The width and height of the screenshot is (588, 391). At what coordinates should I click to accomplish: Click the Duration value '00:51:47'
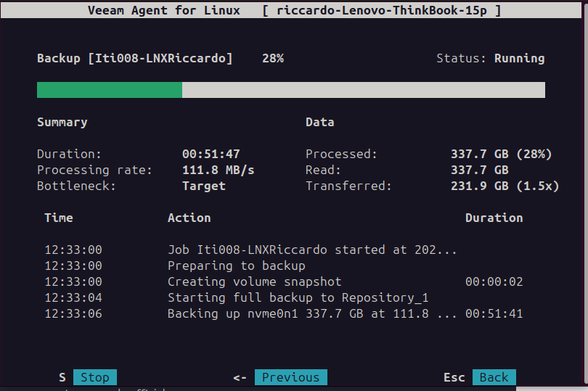coord(211,154)
